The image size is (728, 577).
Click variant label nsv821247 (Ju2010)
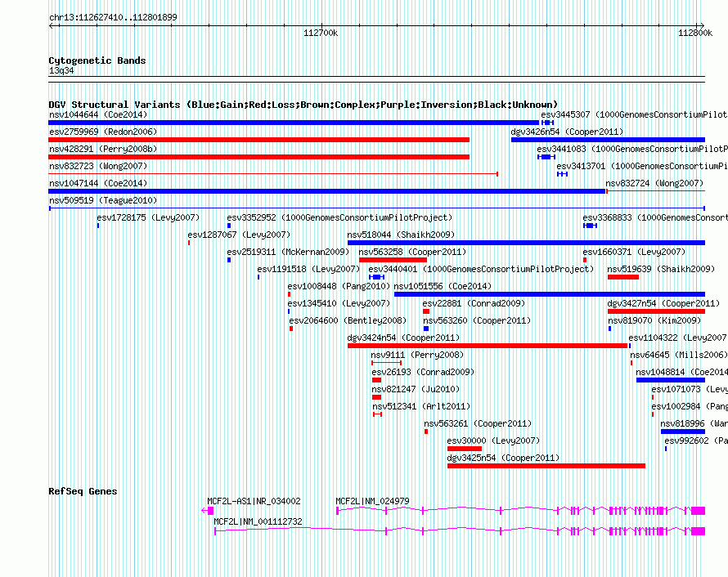416,389
